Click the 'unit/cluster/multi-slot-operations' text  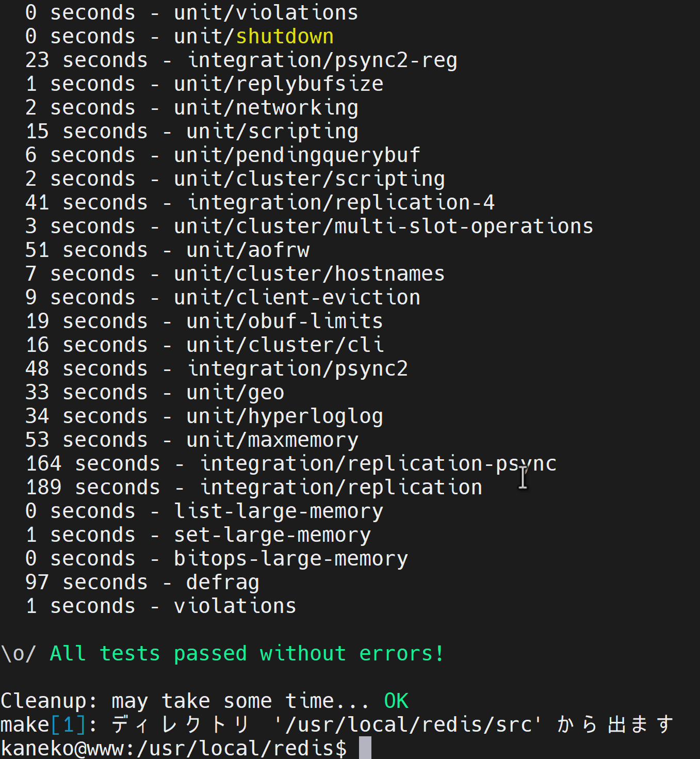point(384,227)
